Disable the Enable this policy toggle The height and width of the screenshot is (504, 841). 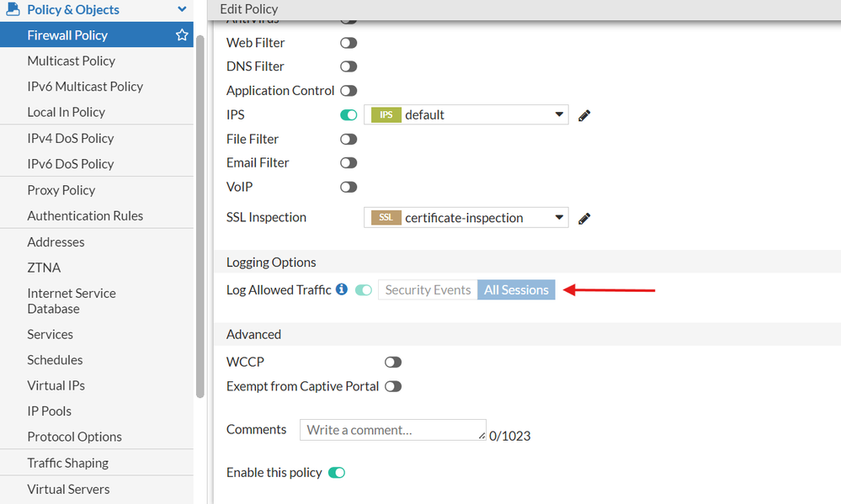click(337, 473)
